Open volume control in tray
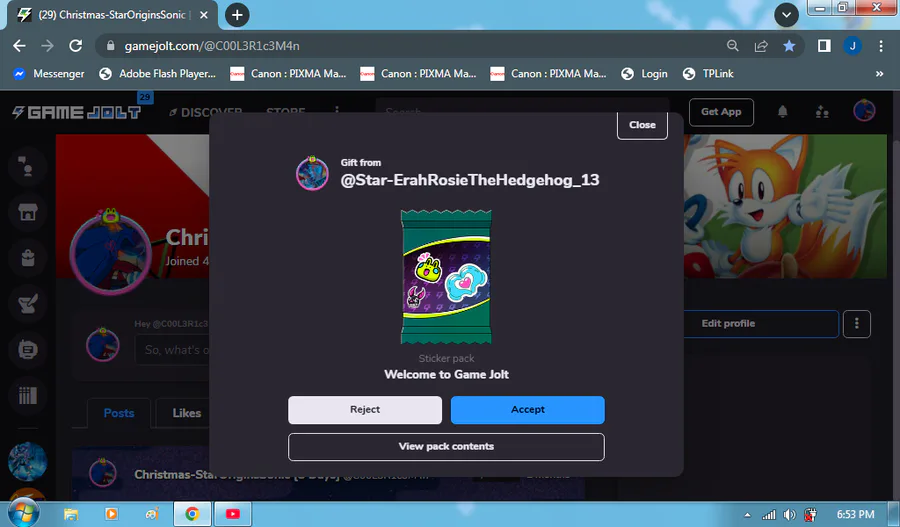 coord(790,515)
